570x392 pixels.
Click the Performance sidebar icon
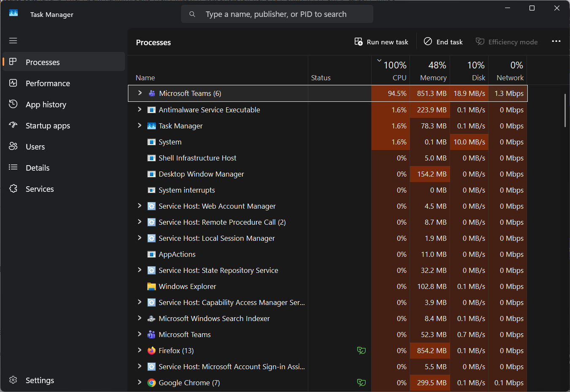[13, 83]
